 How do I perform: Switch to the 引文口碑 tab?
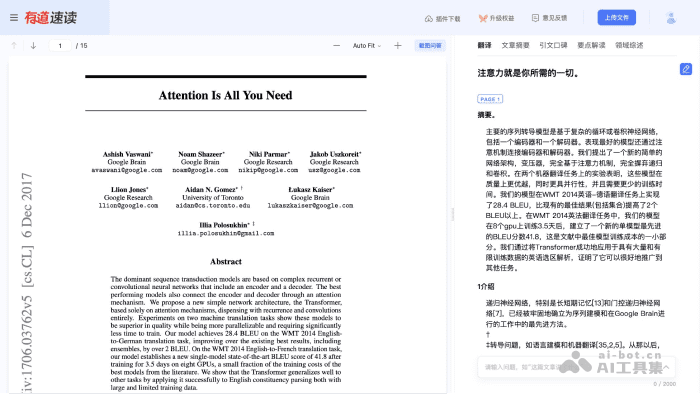(x=553, y=45)
